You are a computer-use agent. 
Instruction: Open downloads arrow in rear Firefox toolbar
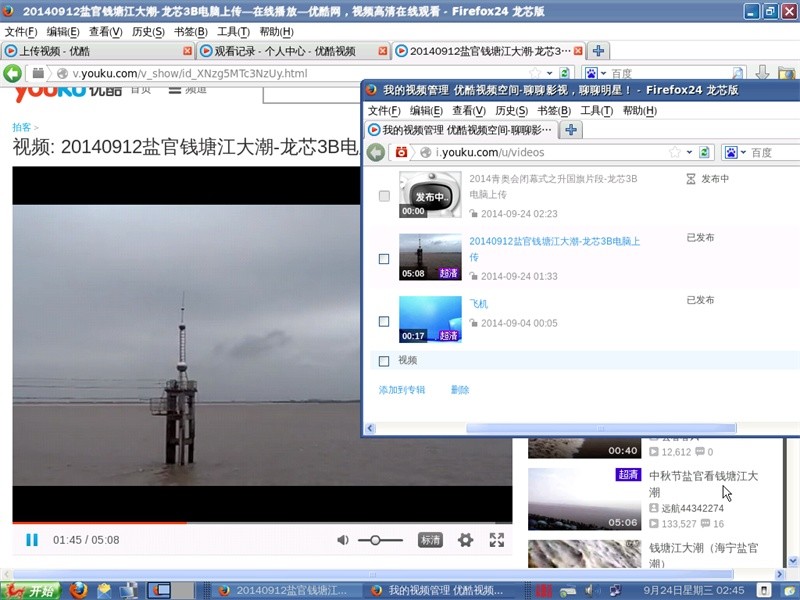762,73
